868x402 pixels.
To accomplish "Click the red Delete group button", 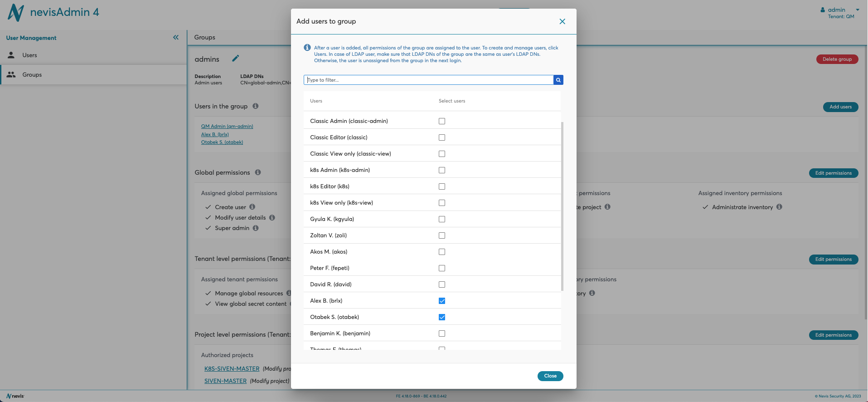I will tap(837, 59).
